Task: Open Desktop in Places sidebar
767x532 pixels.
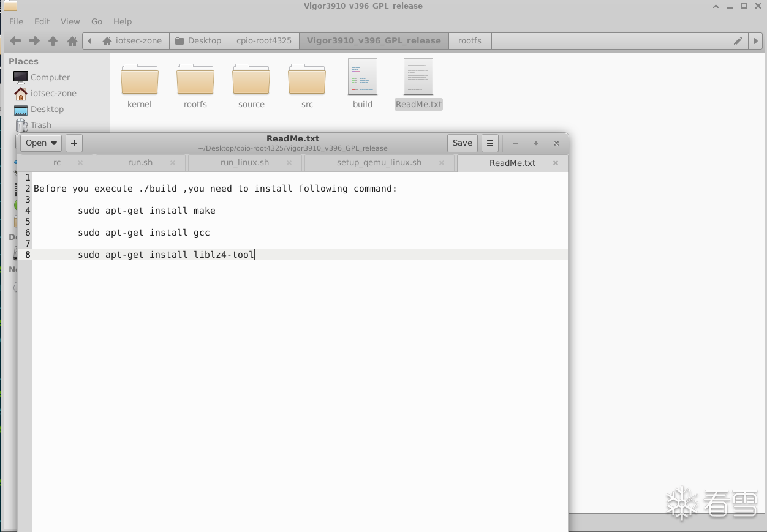Action: tap(47, 109)
